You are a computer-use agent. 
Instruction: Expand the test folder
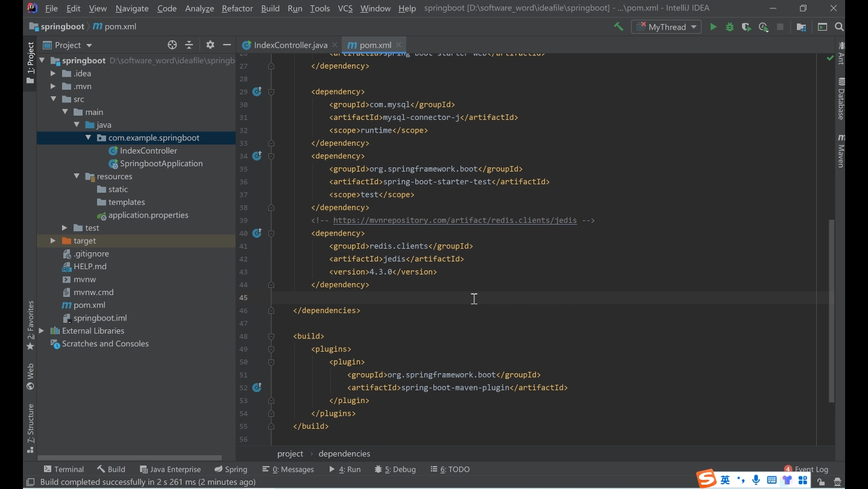pos(64,228)
